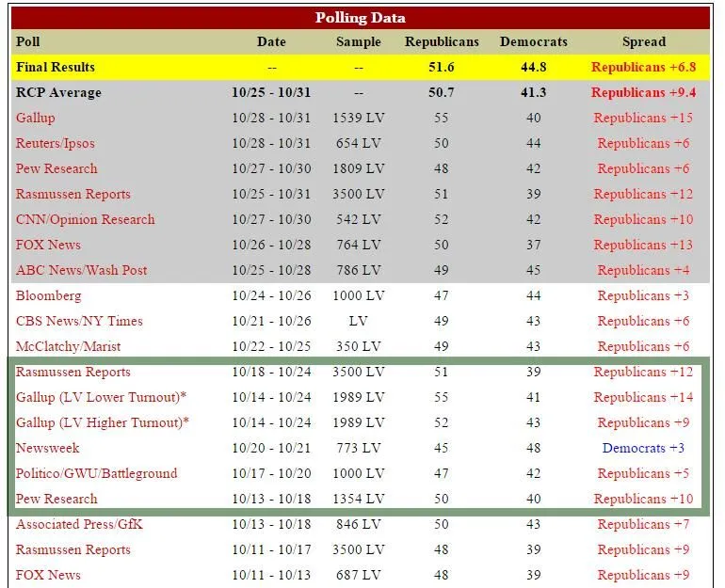
Task: Click Republicans +14 spread for Gallup Lower Turnout
Action: [643, 397]
